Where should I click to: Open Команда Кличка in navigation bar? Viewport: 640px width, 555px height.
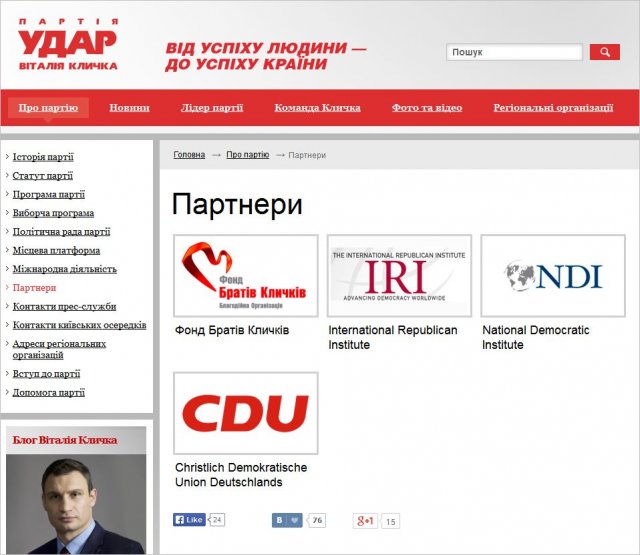(x=317, y=108)
